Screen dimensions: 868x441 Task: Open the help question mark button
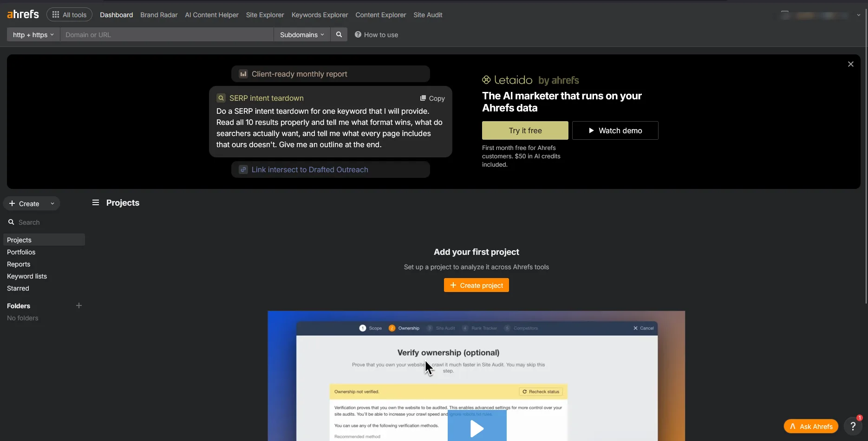(x=853, y=426)
